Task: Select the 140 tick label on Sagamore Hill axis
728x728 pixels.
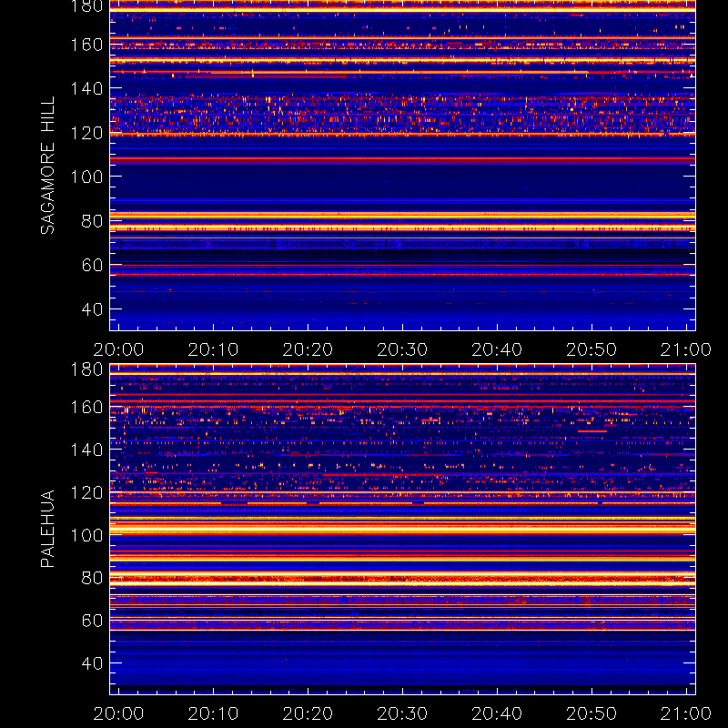Action: 86,88
